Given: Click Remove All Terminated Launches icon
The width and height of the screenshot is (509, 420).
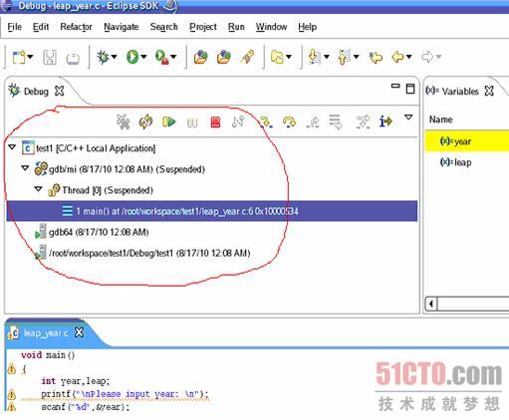Looking at the screenshot, I should tap(124, 122).
